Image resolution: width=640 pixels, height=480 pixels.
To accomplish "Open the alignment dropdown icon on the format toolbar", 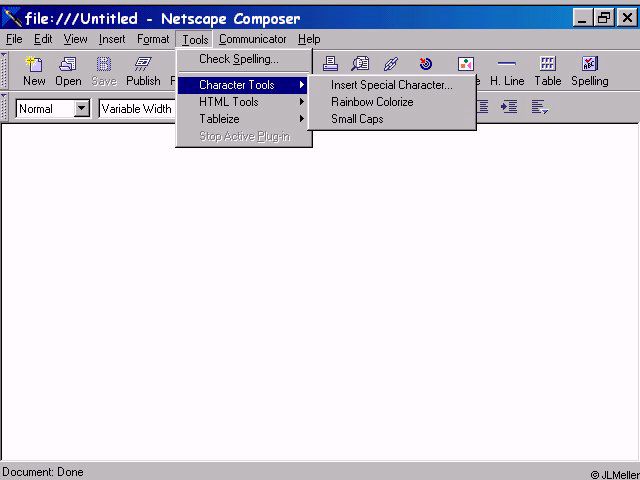I will (x=540, y=107).
